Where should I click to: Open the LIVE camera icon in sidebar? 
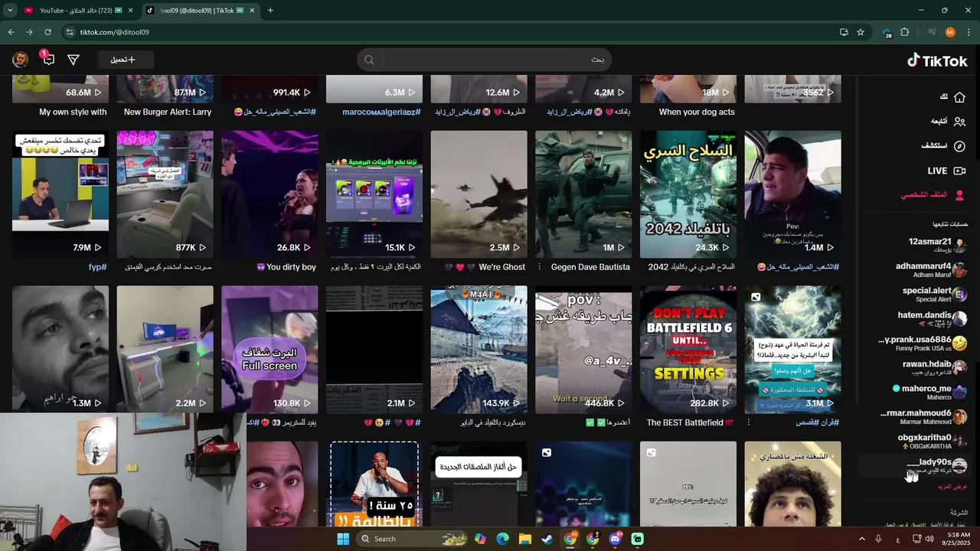click(x=959, y=171)
